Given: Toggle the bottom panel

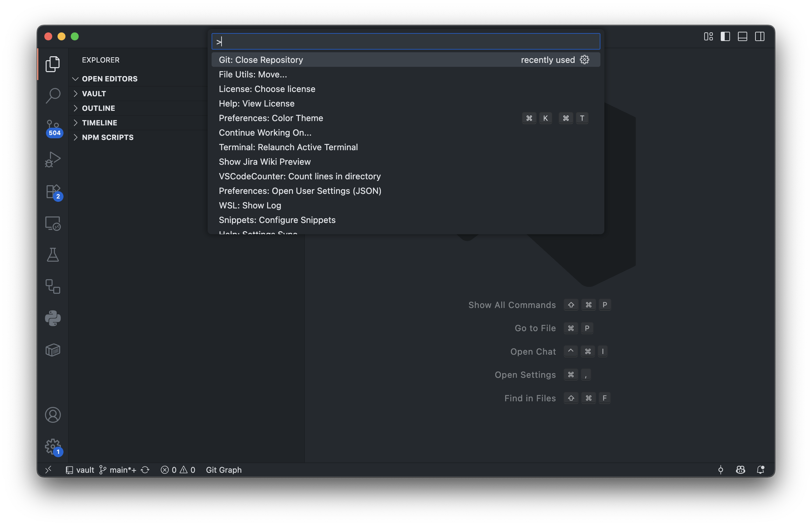Looking at the screenshot, I should [x=742, y=36].
